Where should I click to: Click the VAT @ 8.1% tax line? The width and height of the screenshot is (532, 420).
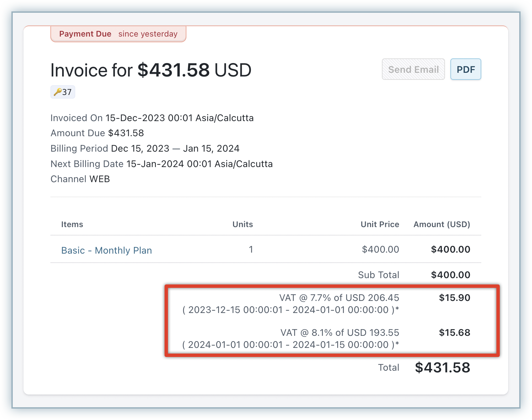click(340, 333)
